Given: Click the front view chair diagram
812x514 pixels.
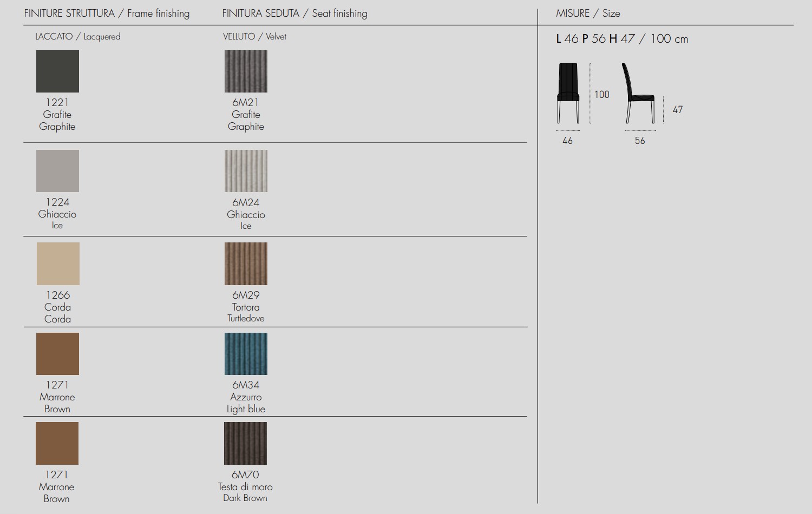Looking at the screenshot, I should (568, 93).
